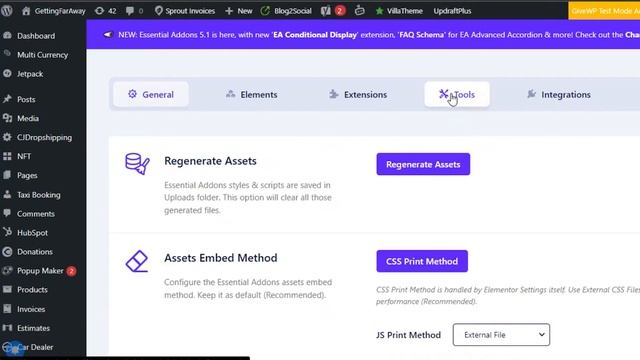Switch to the General tab

(x=151, y=94)
